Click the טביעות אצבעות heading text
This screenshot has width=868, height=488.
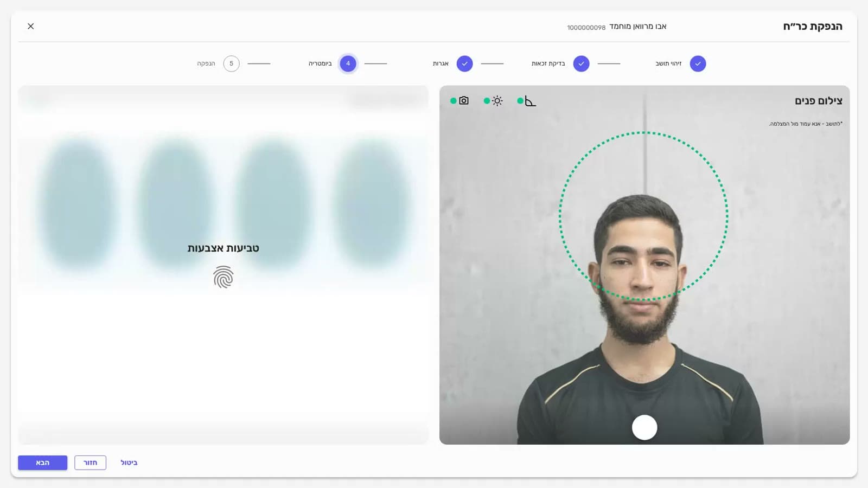click(223, 248)
